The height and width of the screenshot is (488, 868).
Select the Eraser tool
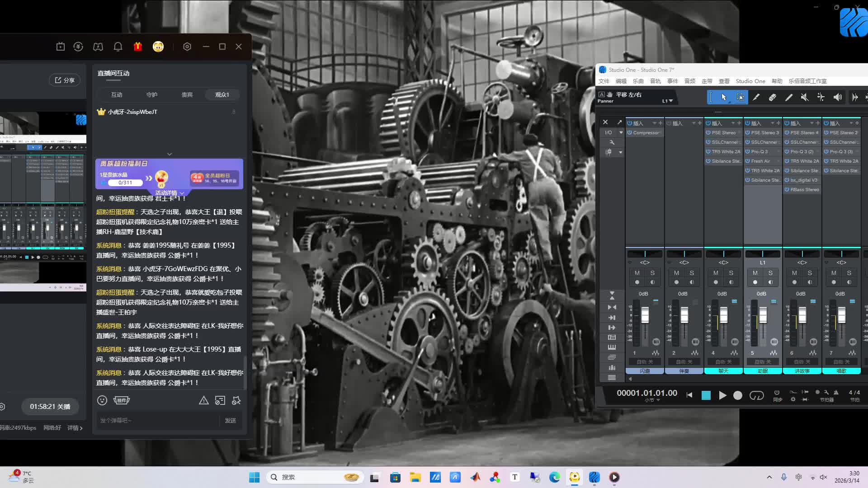pos(772,97)
